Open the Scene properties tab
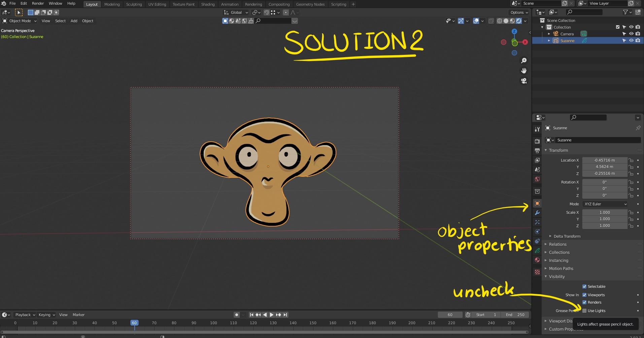Screen dimensions: 644x338 [537, 169]
